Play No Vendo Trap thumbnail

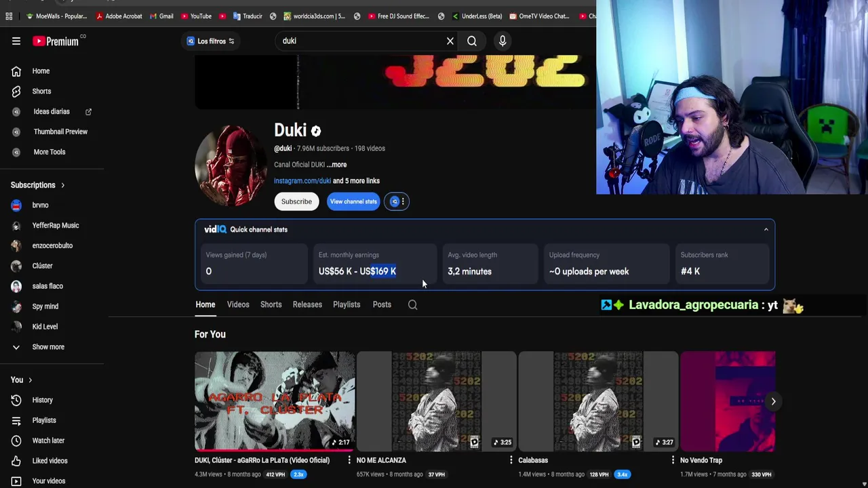[x=727, y=401]
